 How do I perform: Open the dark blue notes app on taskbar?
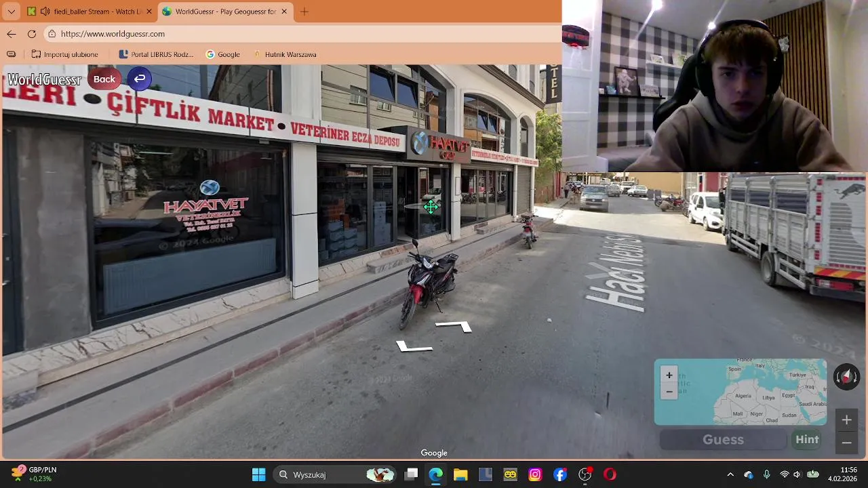(x=485, y=474)
